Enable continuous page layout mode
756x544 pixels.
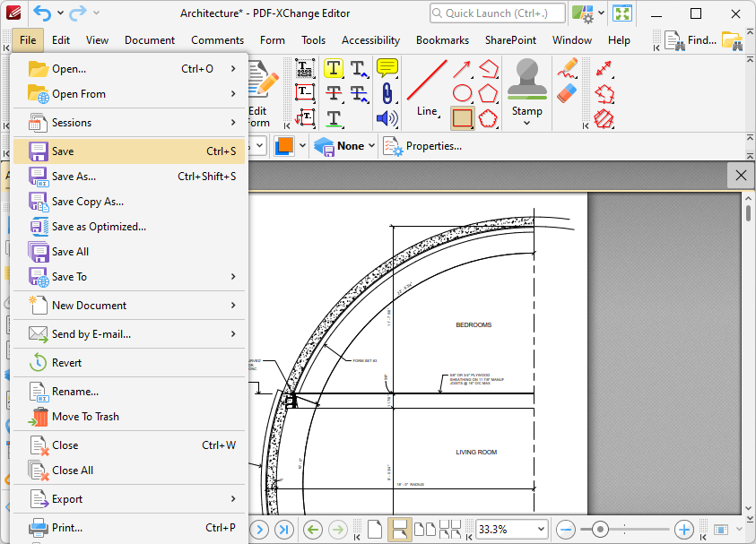point(400,530)
